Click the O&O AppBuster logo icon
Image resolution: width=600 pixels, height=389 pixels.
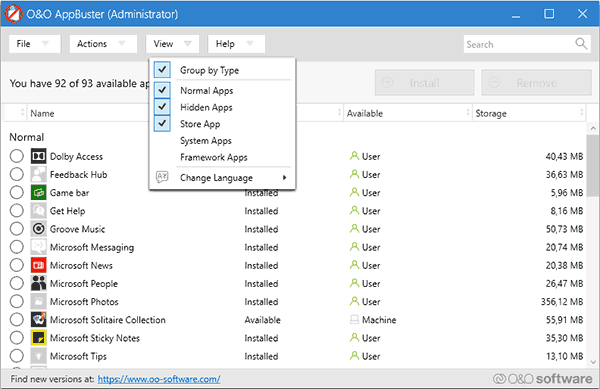click(x=13, y=14)
